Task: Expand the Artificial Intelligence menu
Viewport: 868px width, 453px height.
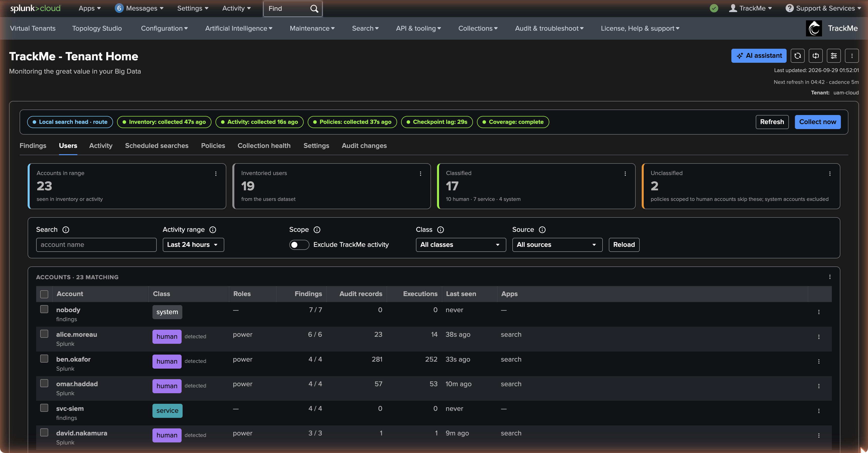Action: [239, 28]
